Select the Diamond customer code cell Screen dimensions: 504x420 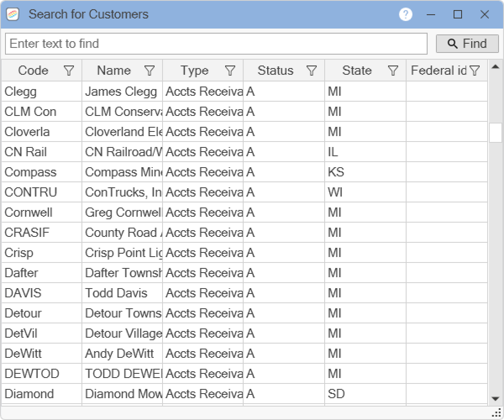(29, 394)
